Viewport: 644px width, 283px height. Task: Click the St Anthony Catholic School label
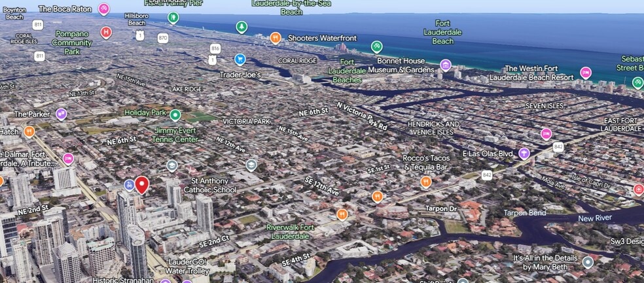coord(209,185)
